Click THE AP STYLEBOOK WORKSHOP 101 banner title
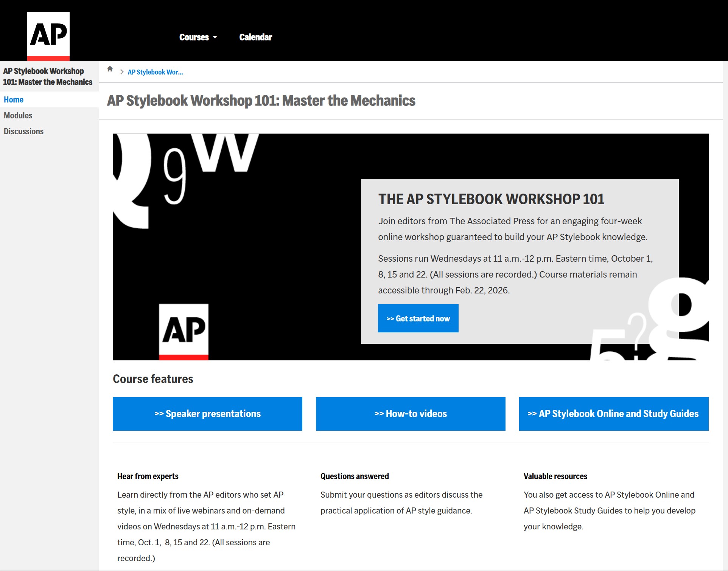This screenshot has height=571, width=728. pos(491,199)
